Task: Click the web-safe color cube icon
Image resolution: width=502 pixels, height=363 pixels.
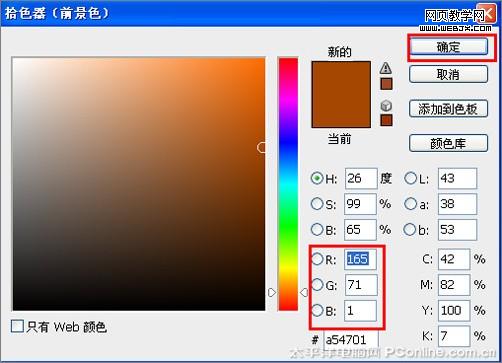Action: click(386, 106)
